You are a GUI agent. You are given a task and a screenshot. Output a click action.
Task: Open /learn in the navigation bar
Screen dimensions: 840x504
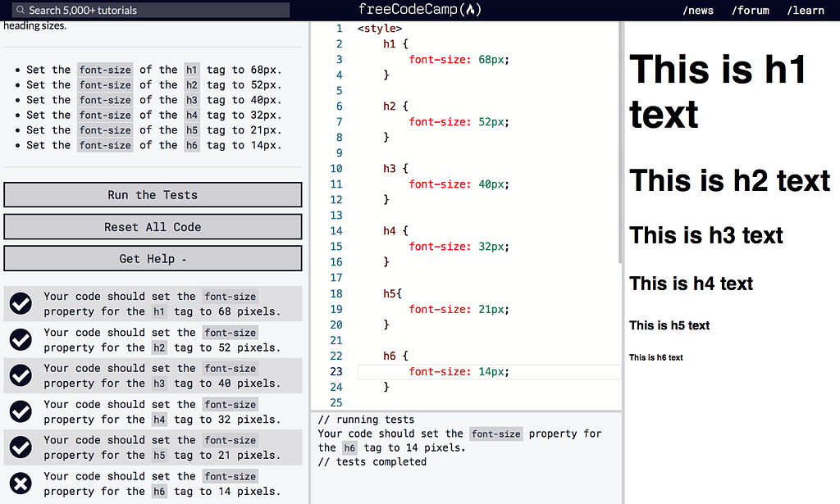pyautogui.click(x=806, y=10)
